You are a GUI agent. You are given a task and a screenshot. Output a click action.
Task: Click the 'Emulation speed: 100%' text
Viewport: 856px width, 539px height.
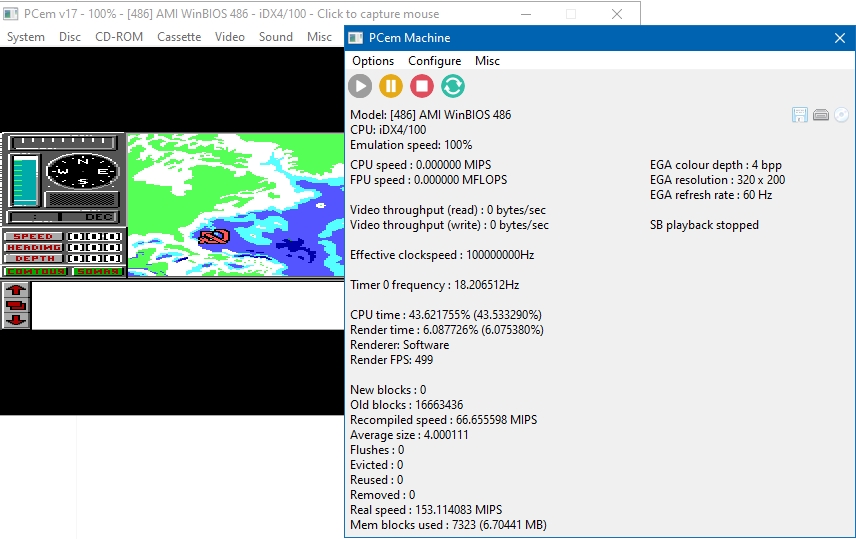pyautogui.click(x=411, y=145)
